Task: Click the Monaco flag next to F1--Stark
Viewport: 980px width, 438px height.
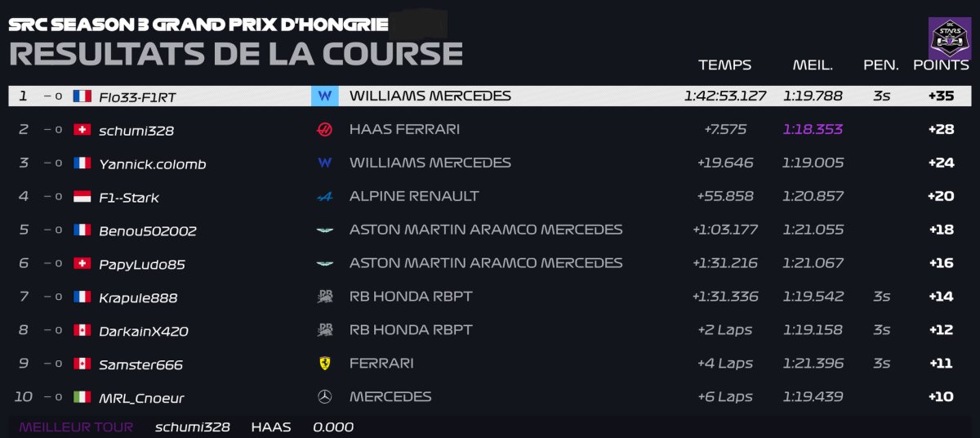Action: pyautogui.click(x=82, y=197)
